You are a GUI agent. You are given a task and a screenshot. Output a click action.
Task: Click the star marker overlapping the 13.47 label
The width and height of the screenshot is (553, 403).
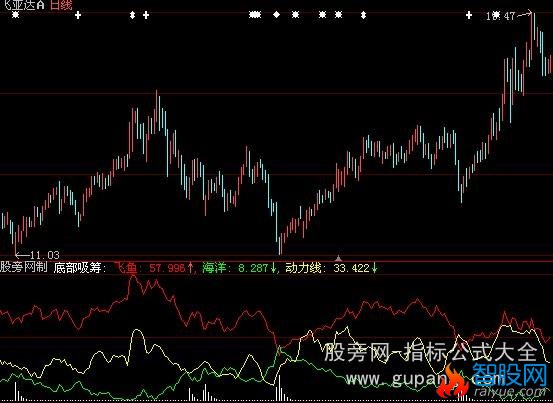pyautogui.click(x=496, y=15)
